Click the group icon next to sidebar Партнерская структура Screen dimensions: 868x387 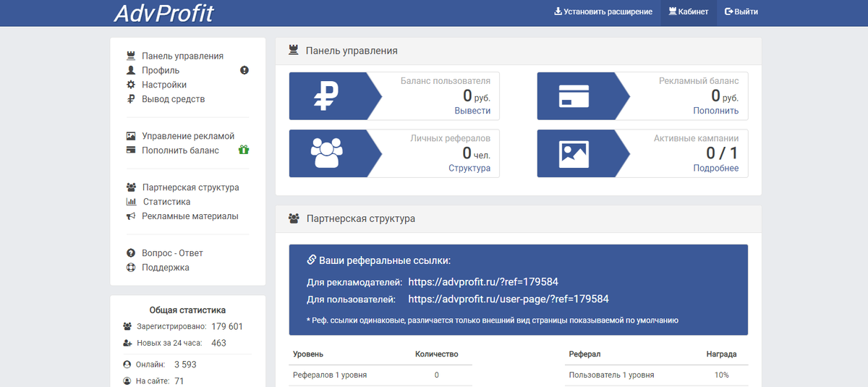(x=131, y=187)
